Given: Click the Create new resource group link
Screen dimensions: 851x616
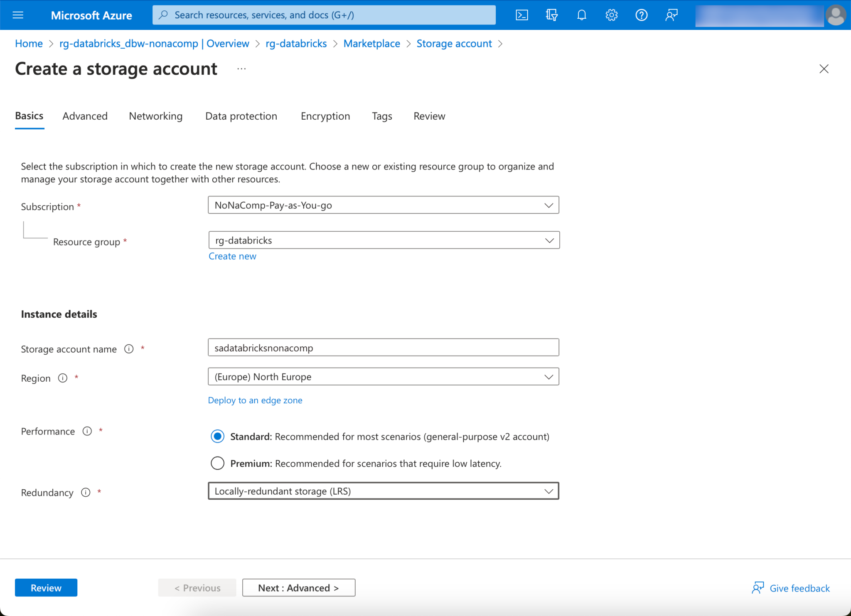Looking at the screenshot, I should tap(232, 256).
